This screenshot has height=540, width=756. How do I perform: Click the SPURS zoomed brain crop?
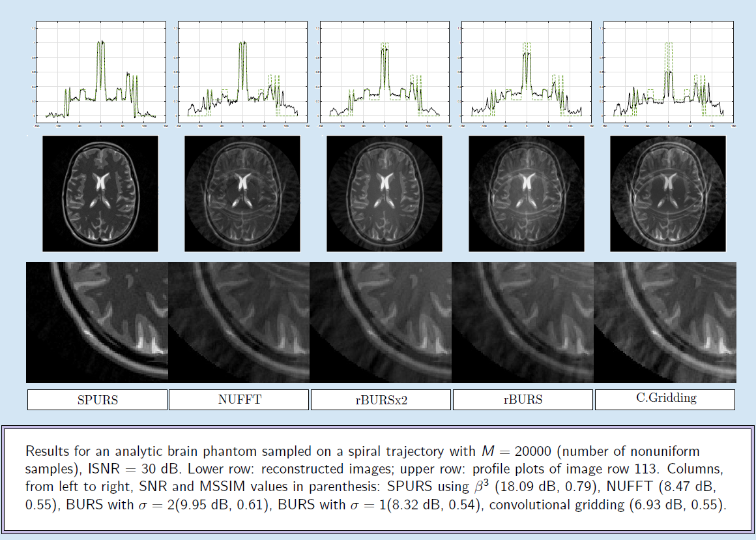[x=97, y=322]
